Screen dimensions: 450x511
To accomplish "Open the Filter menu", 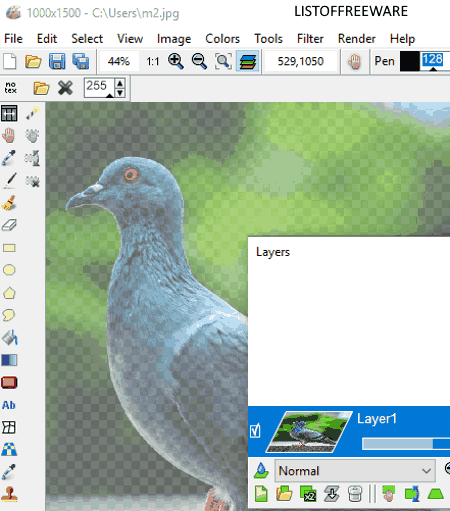I will click(x=310, y=39).
